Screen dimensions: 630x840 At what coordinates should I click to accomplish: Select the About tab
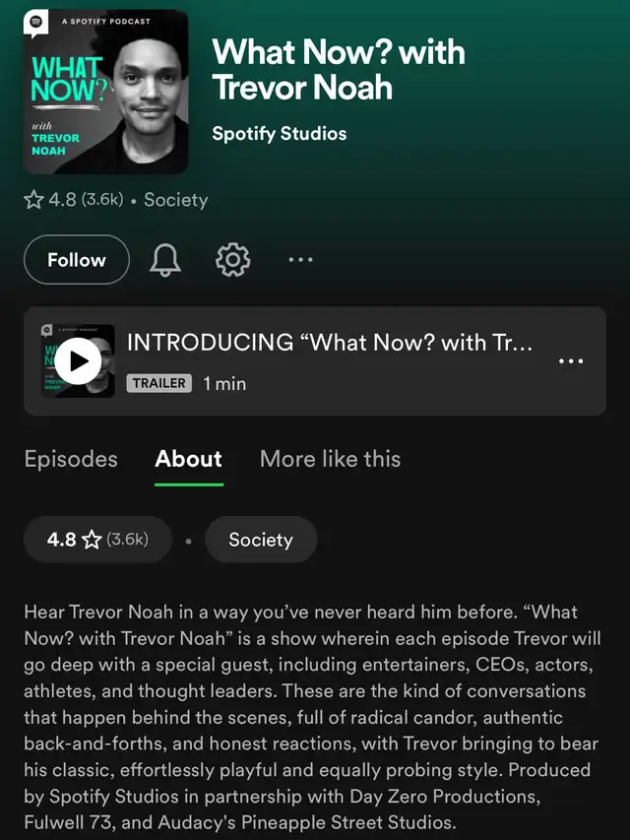click(x=189, y=459)
